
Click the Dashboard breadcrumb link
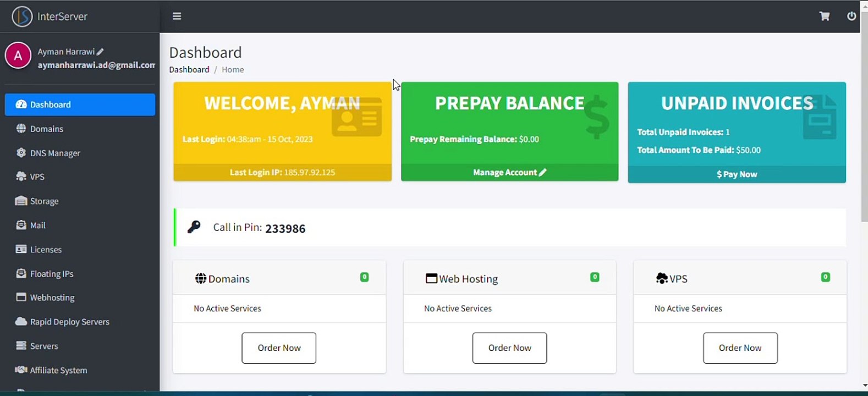point(189,69)
